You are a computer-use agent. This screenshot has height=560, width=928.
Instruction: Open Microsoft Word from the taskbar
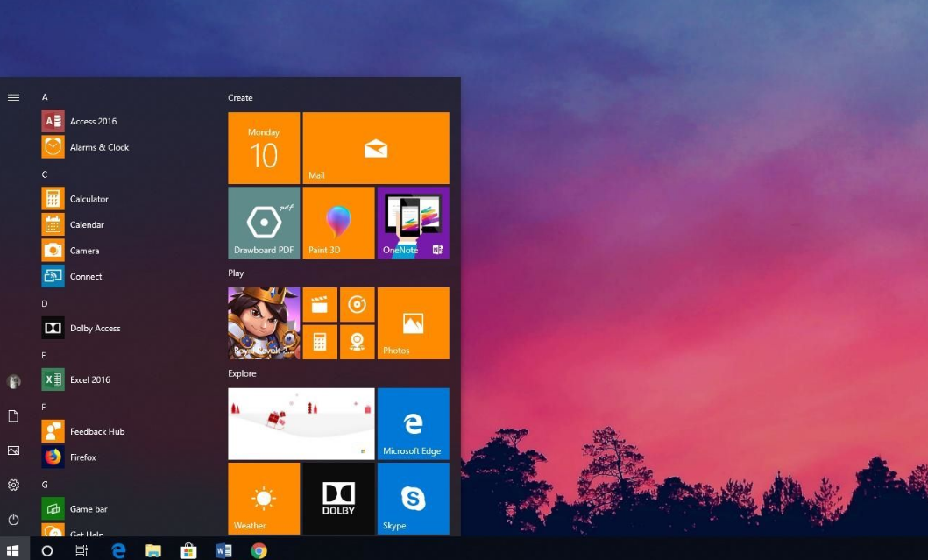tap(223, 549)
